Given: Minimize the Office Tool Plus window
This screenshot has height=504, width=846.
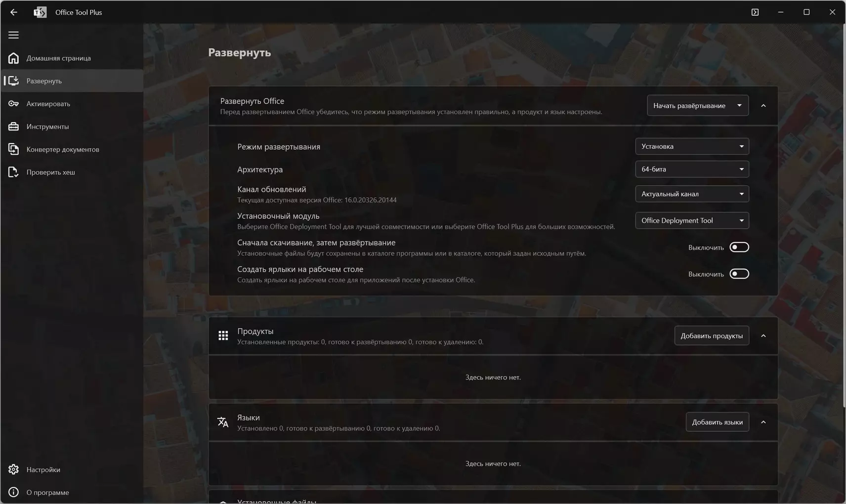Looking at the screenshot, I should pyautogui.click(x=781, y=12).
